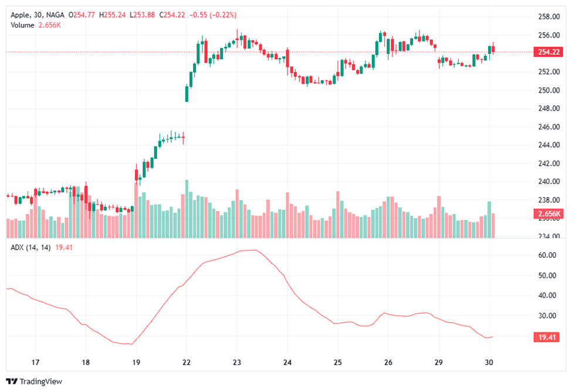Click the date label 22 on time axis
This screenshot has height=392, width=572.
[187, 362]
